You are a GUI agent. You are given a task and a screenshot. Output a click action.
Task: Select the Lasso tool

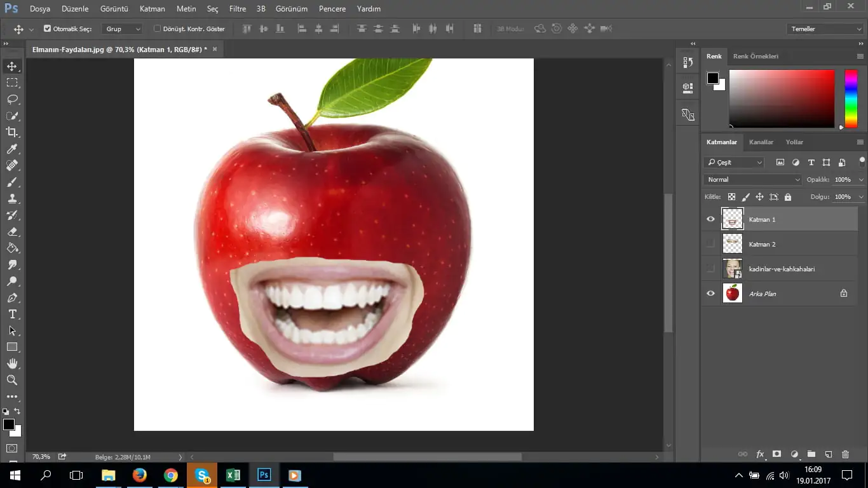tap(12, 99)
